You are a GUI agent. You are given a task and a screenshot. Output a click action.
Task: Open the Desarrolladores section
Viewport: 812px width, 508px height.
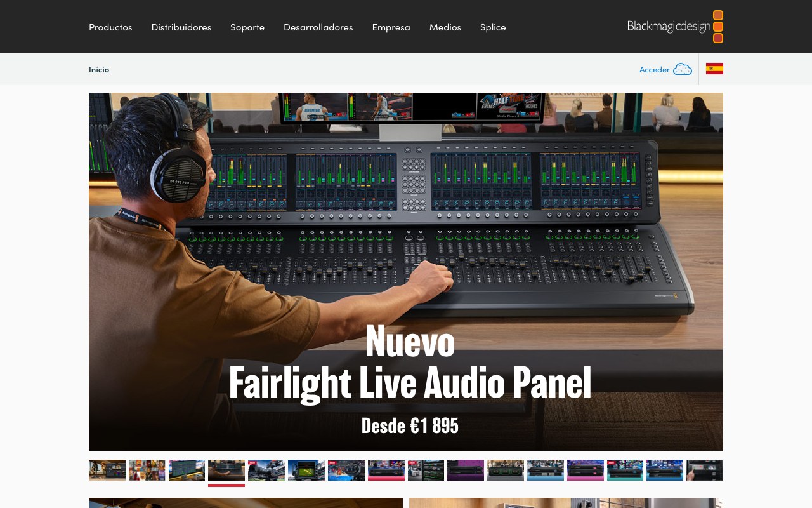point(318,27)
